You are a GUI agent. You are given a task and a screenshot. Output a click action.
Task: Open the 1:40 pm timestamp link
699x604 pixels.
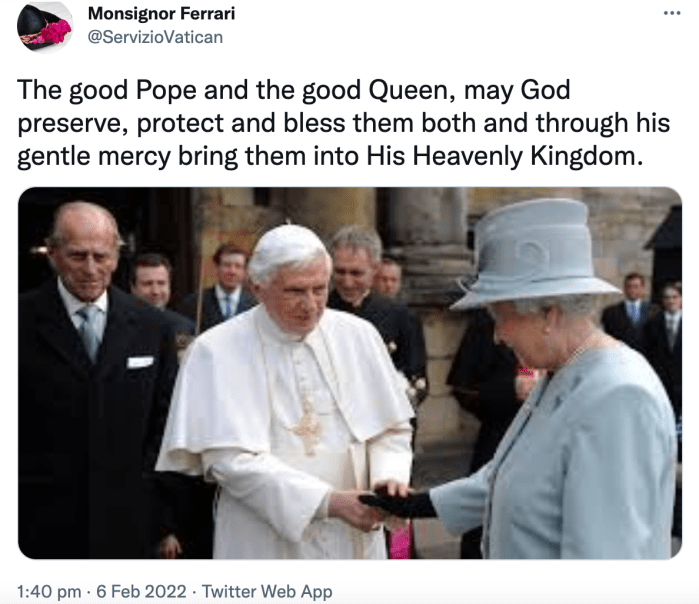pos(49,592)
